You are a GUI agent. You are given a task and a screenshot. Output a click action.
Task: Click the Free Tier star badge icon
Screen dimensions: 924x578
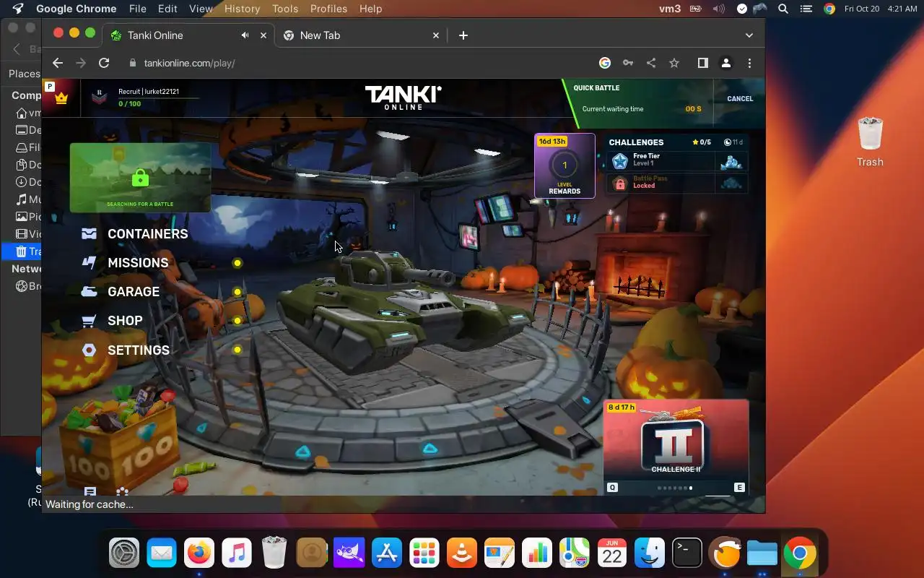point(619,161)
